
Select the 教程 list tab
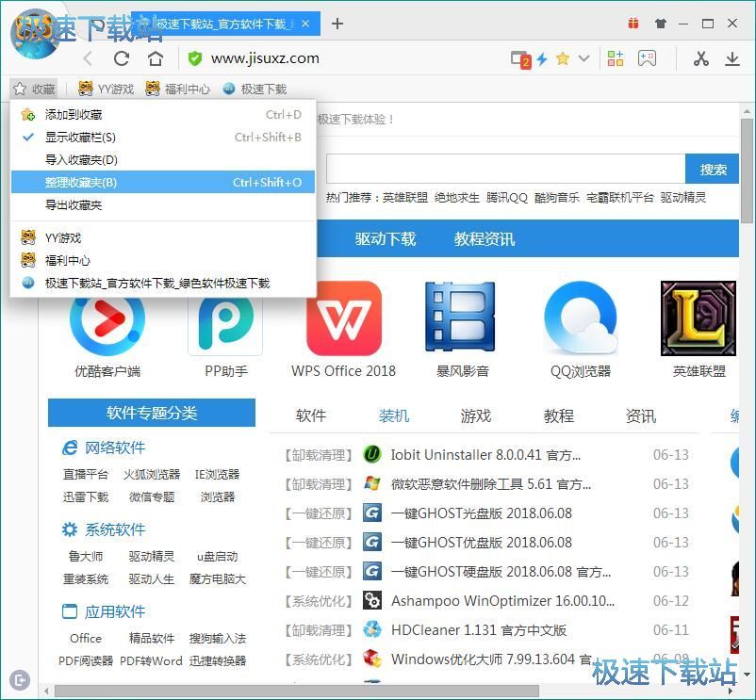[x=558, y=415]
